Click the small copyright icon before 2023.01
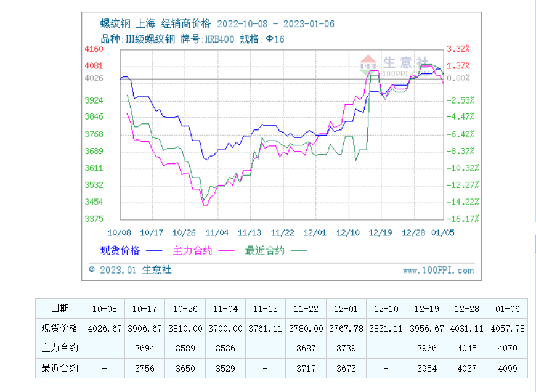The height and width of the screenshot is (392, 536). pos(92,269)
